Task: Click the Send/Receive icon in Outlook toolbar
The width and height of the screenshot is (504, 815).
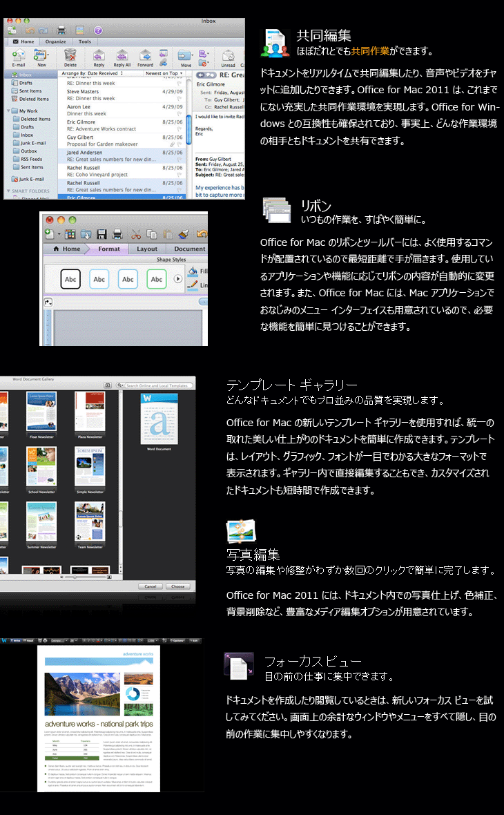Action: click(11, 30)
